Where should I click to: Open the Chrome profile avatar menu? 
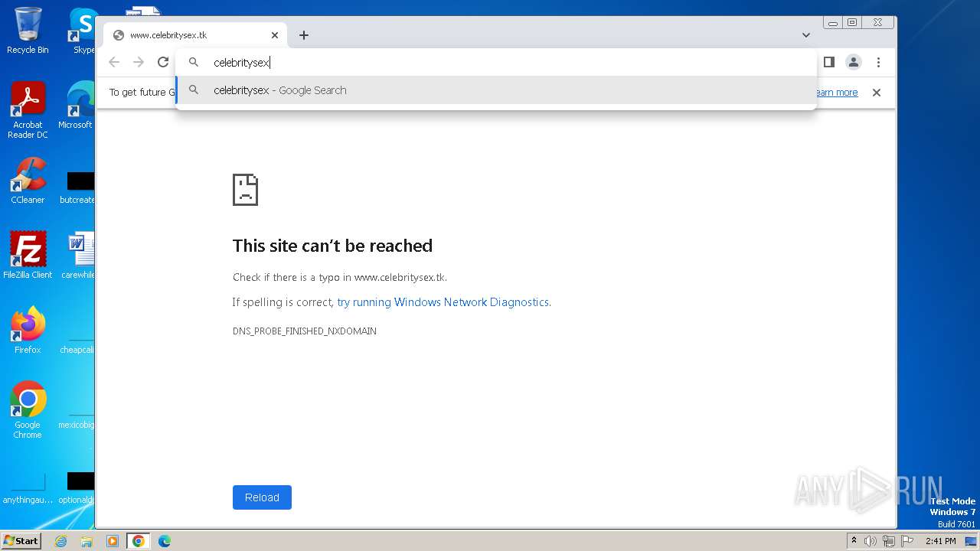(x=854, y=62)
